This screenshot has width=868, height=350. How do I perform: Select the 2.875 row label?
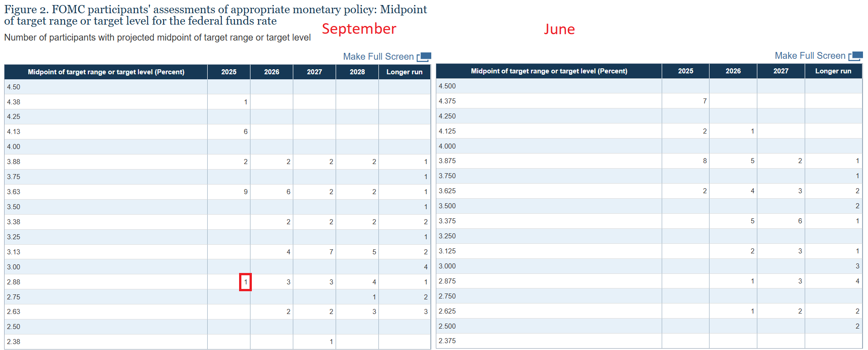point(447,281)
